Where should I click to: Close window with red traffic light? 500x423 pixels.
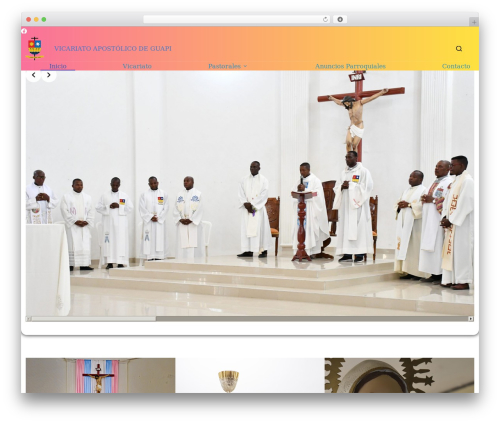coord(29,20)
